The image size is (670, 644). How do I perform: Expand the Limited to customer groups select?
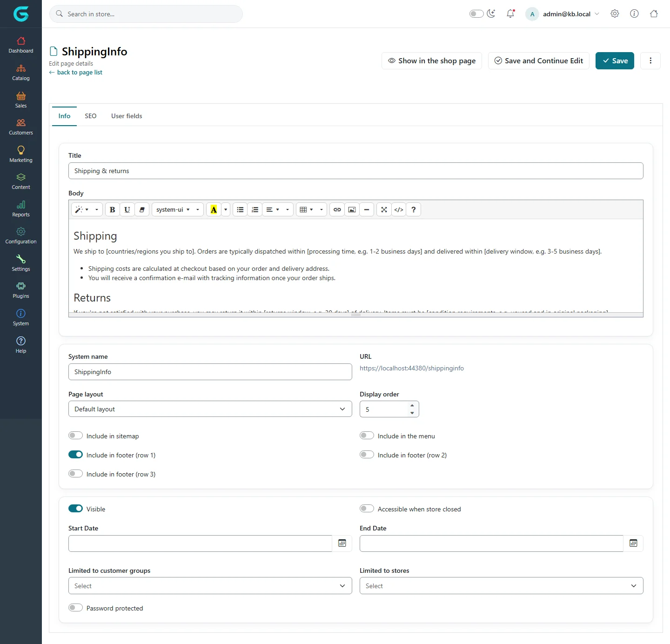click(210, 586)
